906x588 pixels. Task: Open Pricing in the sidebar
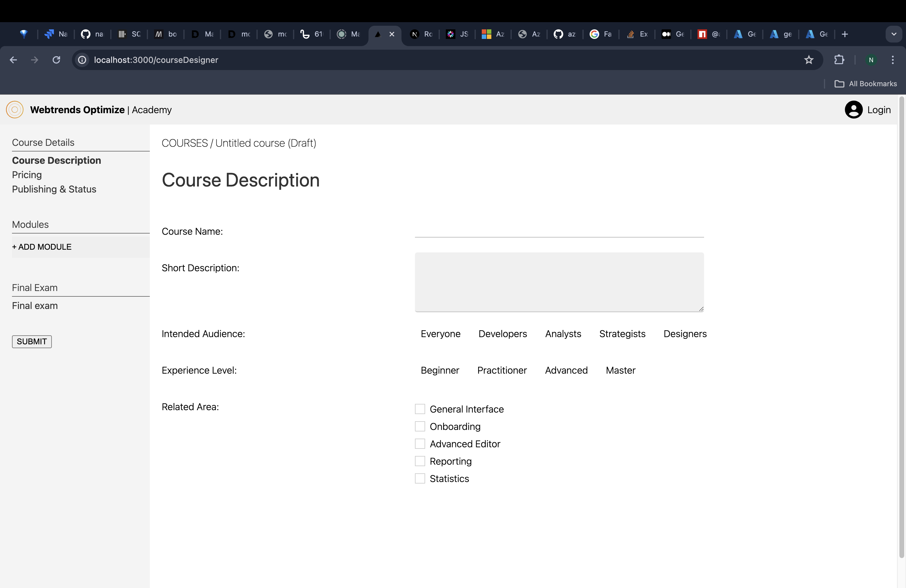click(27, 175)
